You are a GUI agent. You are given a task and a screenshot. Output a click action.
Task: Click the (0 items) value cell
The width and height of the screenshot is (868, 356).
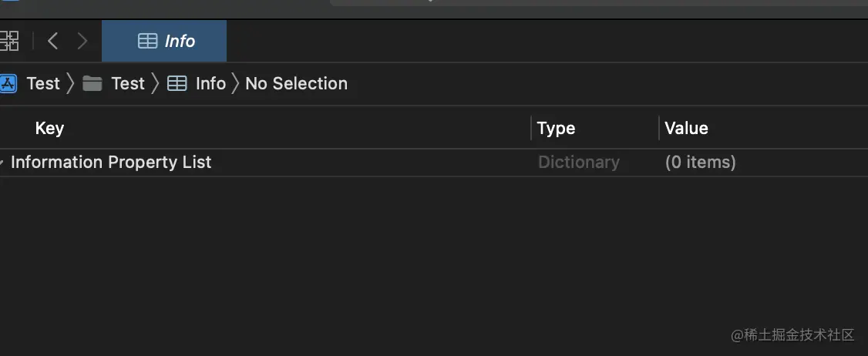700,163
